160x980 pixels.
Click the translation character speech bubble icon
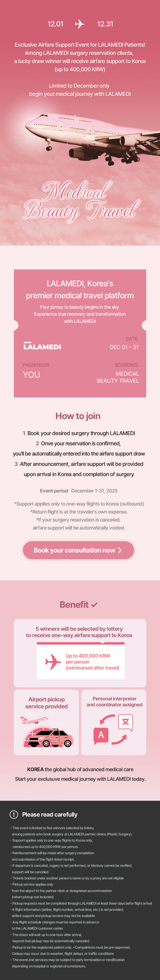point(125,722)
